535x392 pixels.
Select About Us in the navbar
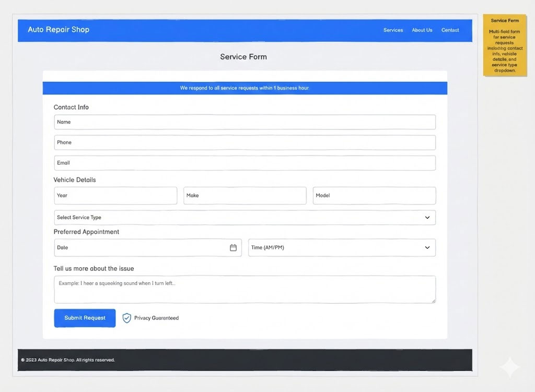pyautogui.click(x=422, y=30)
